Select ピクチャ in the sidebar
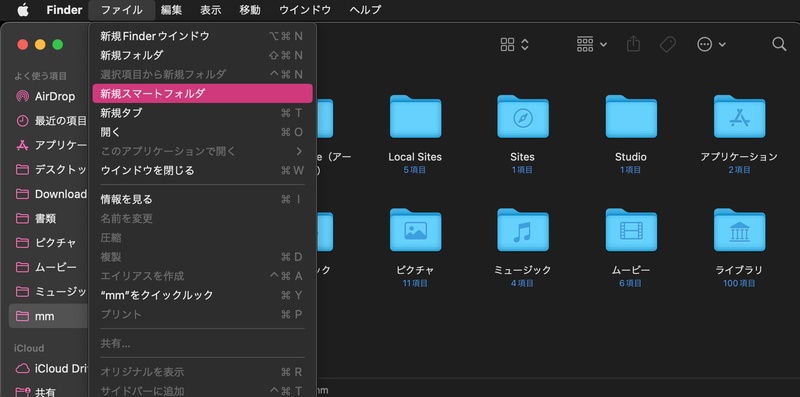 click(49, 243)
